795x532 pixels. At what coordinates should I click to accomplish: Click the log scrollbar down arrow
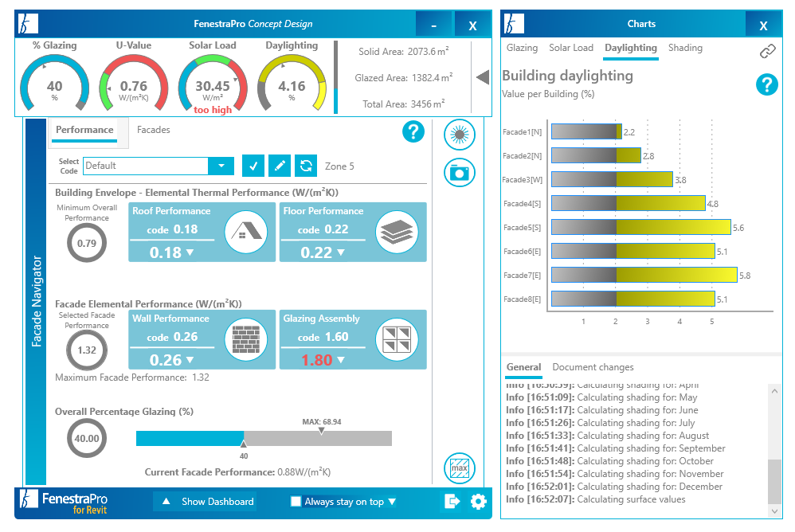(x=774, y=511)
